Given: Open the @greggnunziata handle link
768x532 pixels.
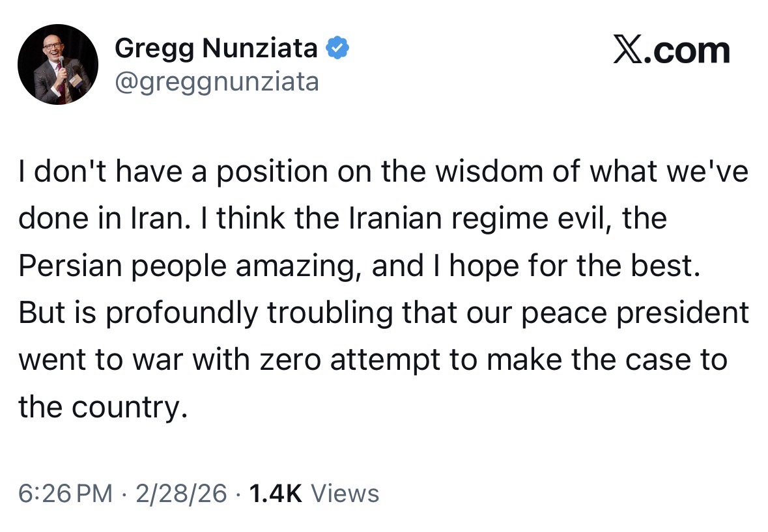Looking at the screenshot, I should coord(217,81).
